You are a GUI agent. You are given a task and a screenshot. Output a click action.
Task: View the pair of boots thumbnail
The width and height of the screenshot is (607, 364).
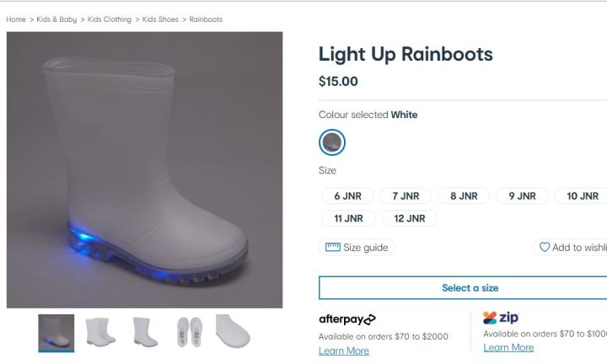[x=100, y=332]
